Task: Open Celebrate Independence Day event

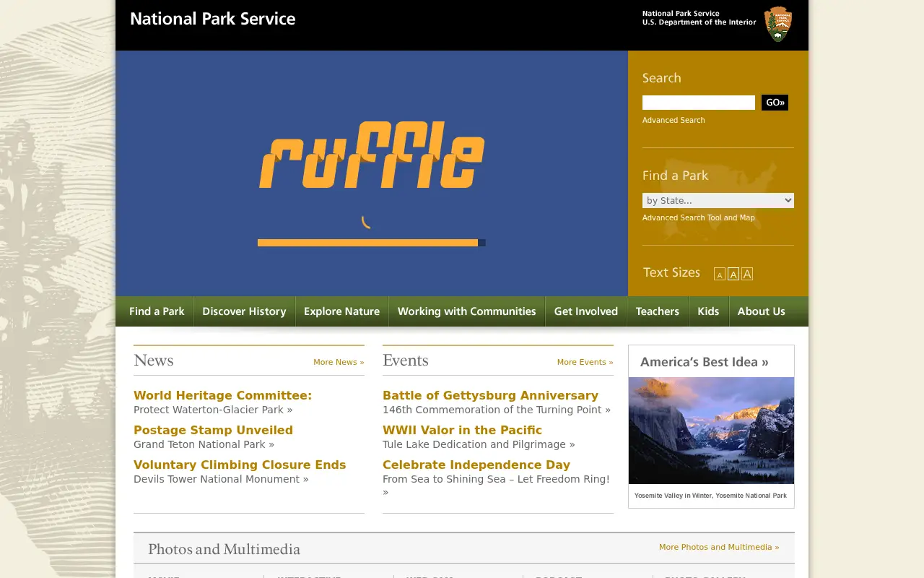Action: 476,465
